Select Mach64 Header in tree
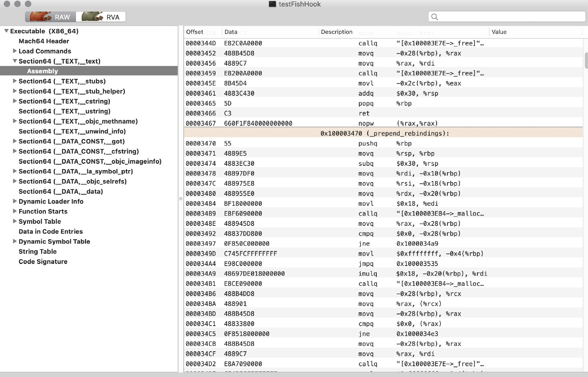This screenshot has height=377, width=588. click(44, 41)
